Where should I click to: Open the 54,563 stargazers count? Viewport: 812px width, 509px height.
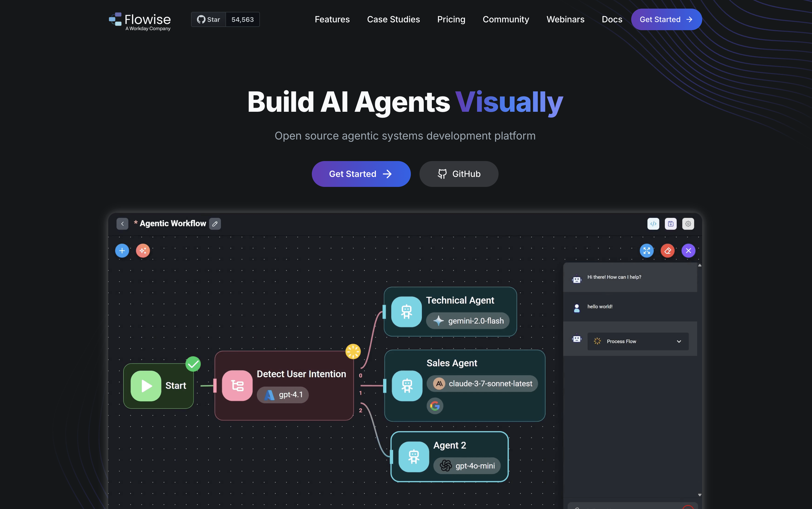click(242, 19)
